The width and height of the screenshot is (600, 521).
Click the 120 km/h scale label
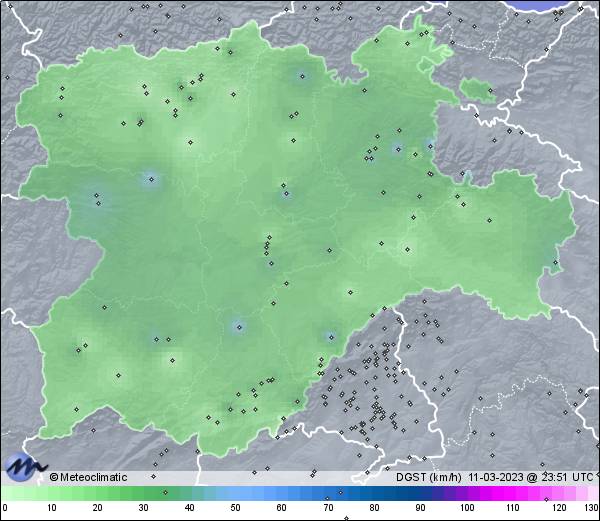[558, 508]
